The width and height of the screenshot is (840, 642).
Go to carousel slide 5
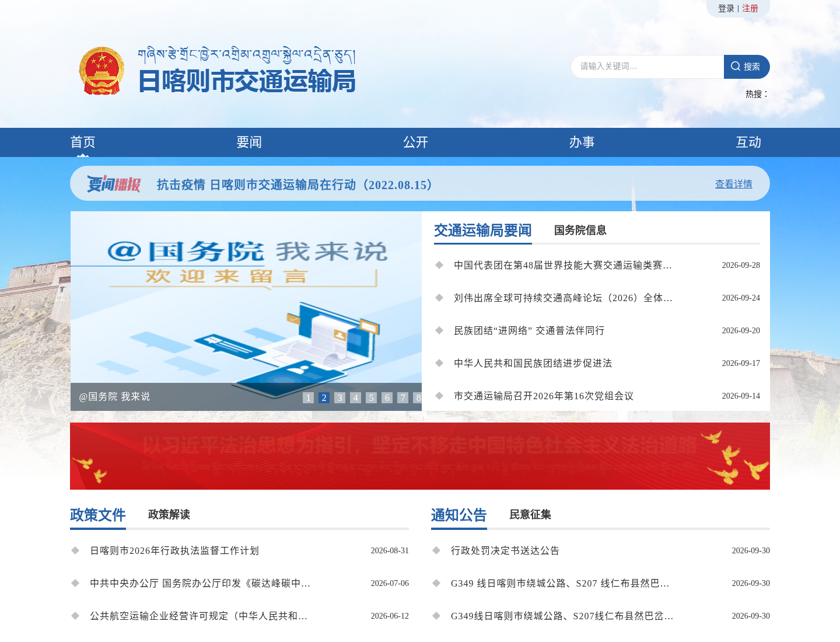tap(372, 398)
